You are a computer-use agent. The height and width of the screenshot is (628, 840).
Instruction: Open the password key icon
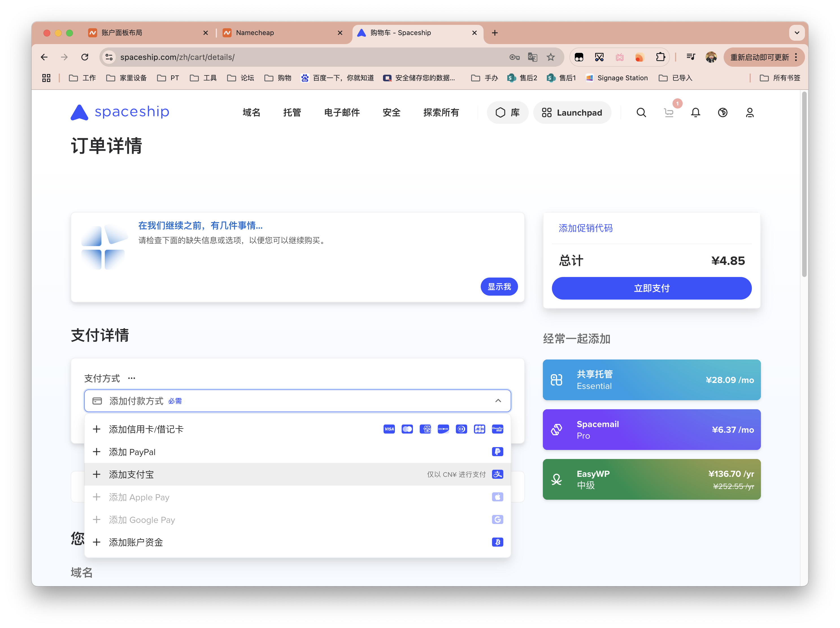pyautogui.click(x=515, y=57)
